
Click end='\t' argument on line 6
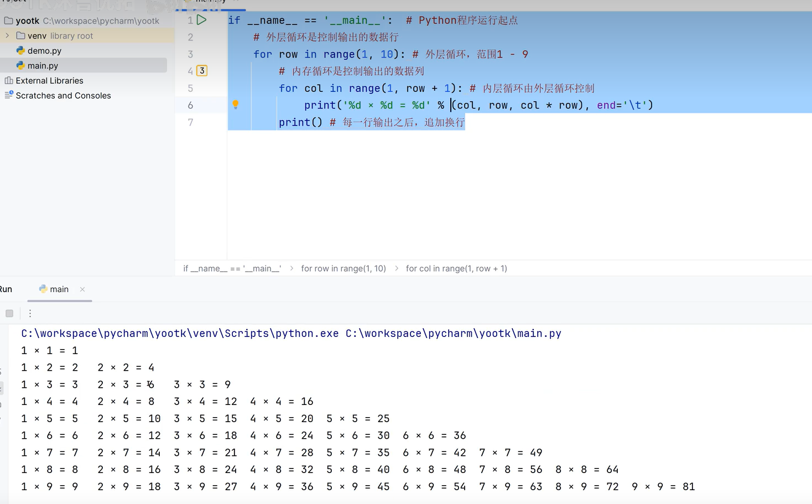[x=622, y=105]
